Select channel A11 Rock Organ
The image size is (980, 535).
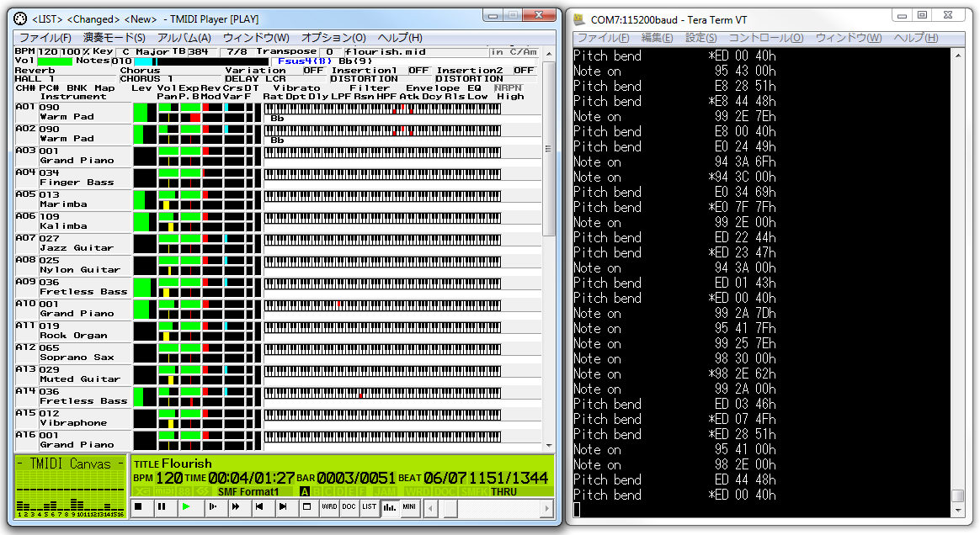72,331
